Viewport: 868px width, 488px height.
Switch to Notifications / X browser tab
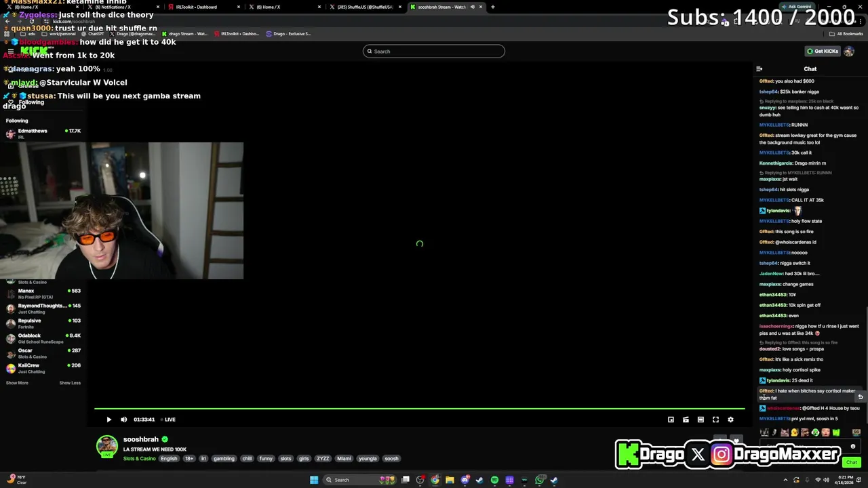coord(122,7)
